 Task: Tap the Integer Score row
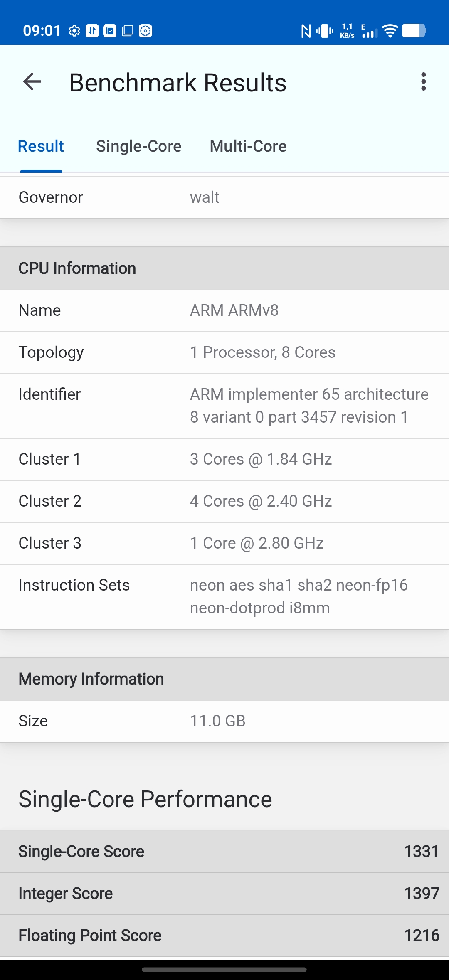click(224, 894)
